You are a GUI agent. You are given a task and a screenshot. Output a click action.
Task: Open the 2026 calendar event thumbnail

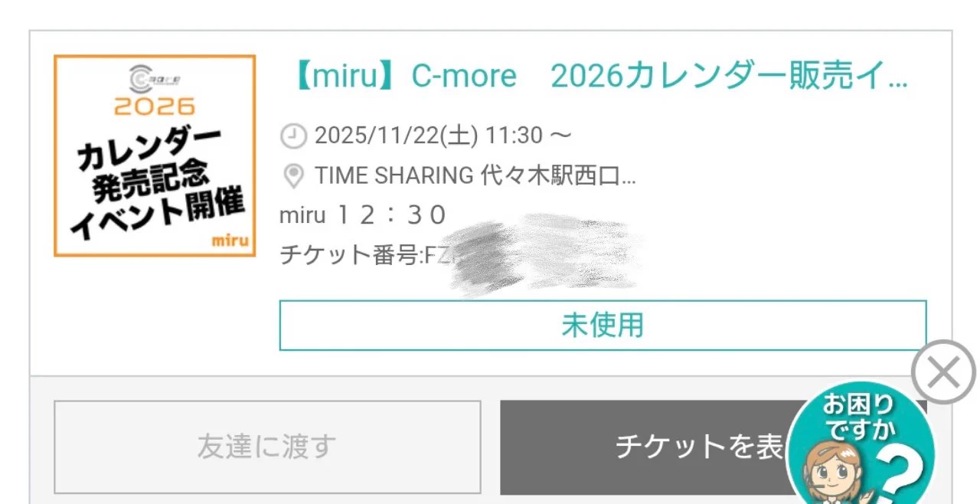tap(154, 155)
